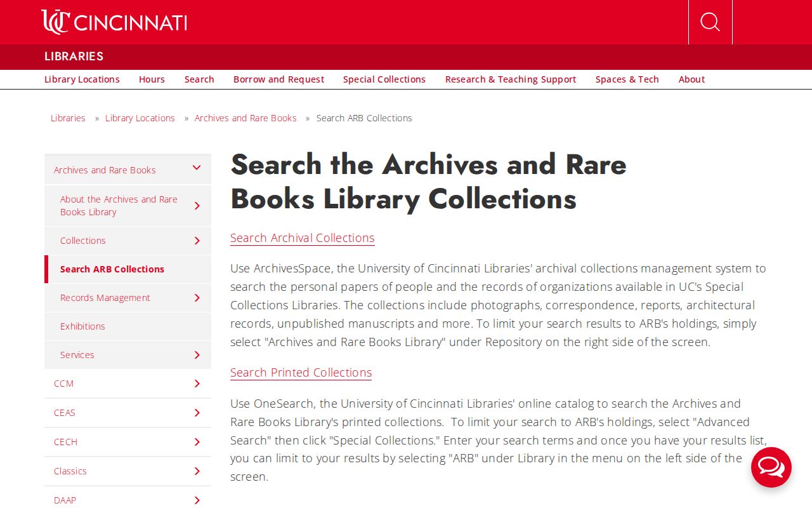Open the Services sidebar link
The height and width of the screenshot is (508, 812).
point(77,355)
